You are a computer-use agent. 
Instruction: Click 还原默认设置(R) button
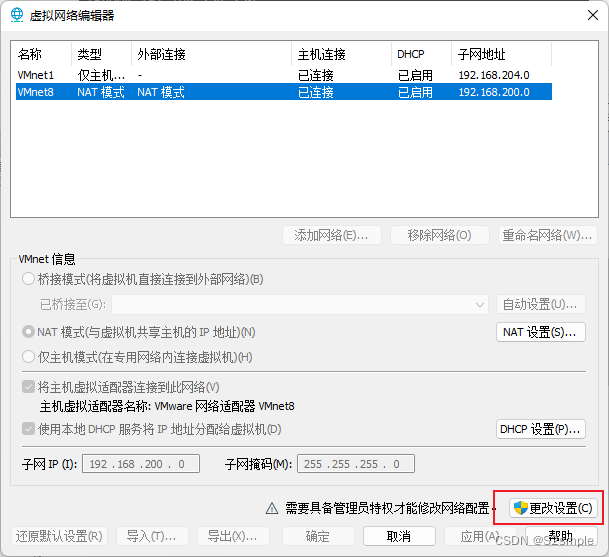pos(59,536)
